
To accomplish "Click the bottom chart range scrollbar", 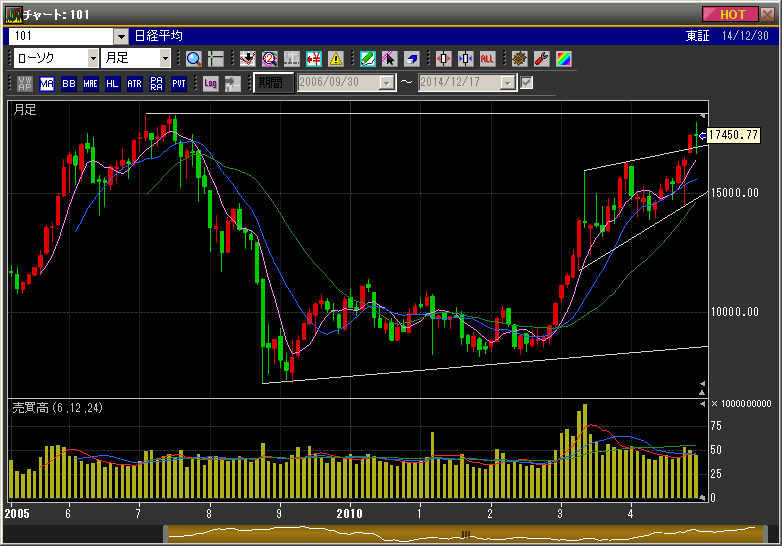I will click(x=465, y=533).
